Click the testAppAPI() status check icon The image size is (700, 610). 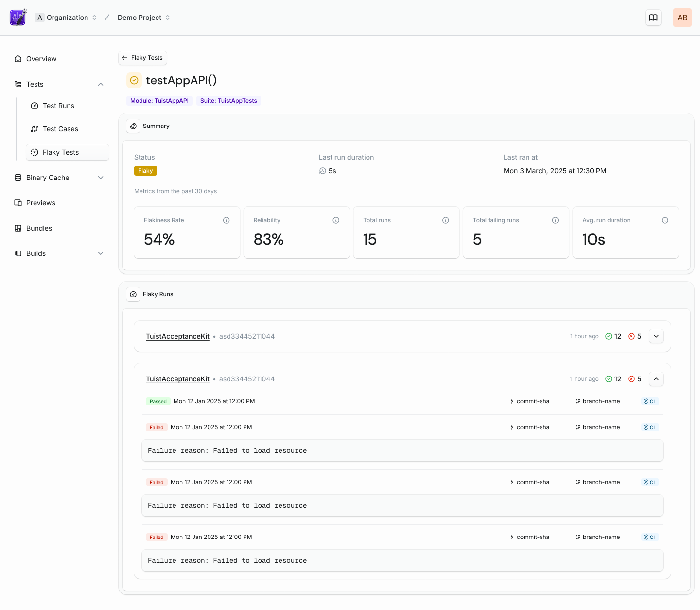pyautogui.click(x=134, y=80)
